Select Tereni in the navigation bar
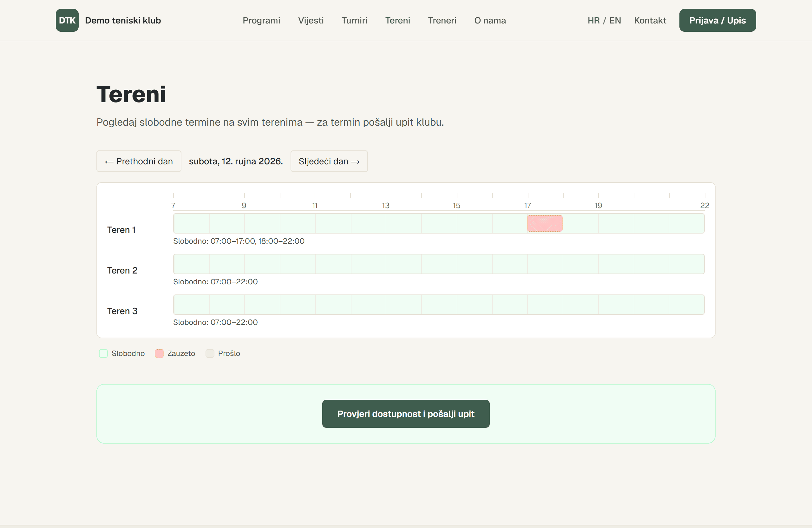This screenshot has height=528, width=812. click(x=398, y=21)
